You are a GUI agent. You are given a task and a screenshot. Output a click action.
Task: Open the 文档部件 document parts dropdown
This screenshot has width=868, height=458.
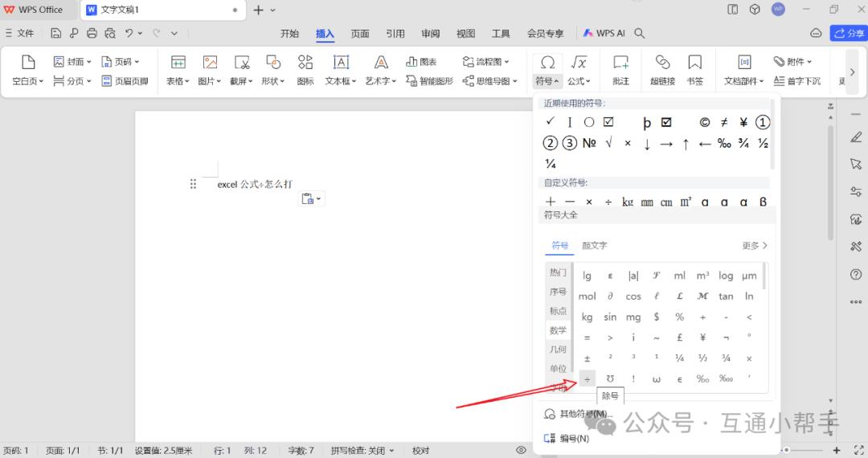[x=744, y=70]
